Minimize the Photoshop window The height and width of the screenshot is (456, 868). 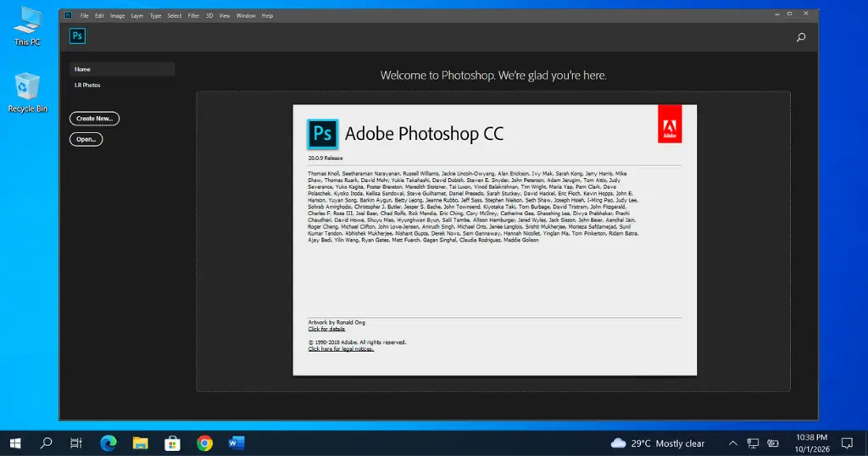(x=776, y=14)
